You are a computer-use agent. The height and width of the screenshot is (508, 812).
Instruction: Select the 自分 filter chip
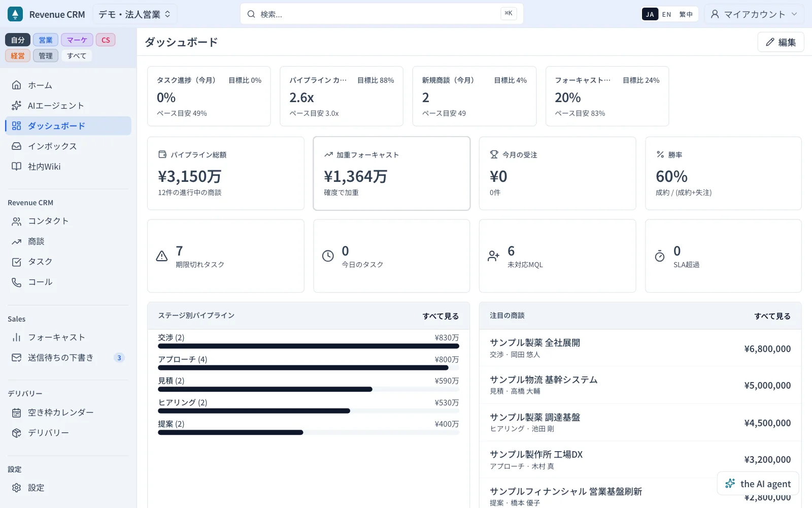click(18, 40)
